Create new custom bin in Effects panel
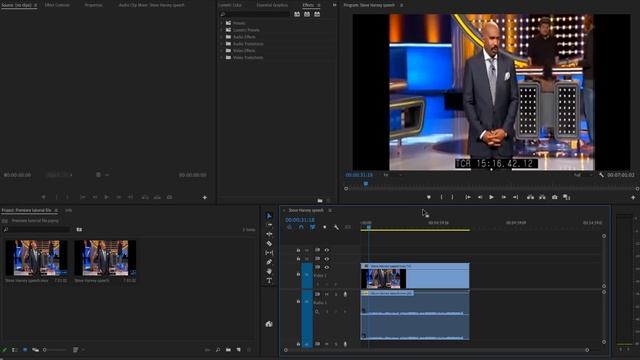 click(320, 200)
